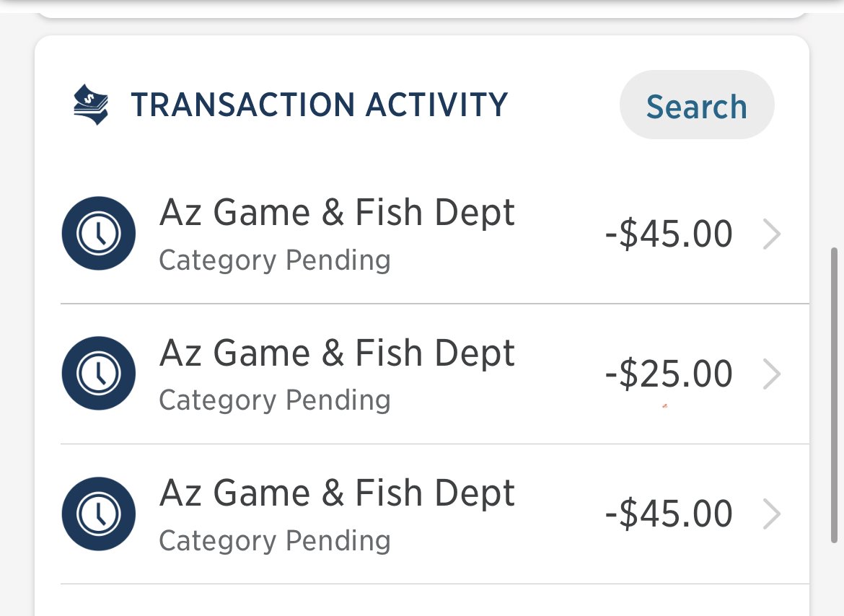Click the top transaction's -$45.00 amount
The image size is (844, 616).
click(669, 234)
